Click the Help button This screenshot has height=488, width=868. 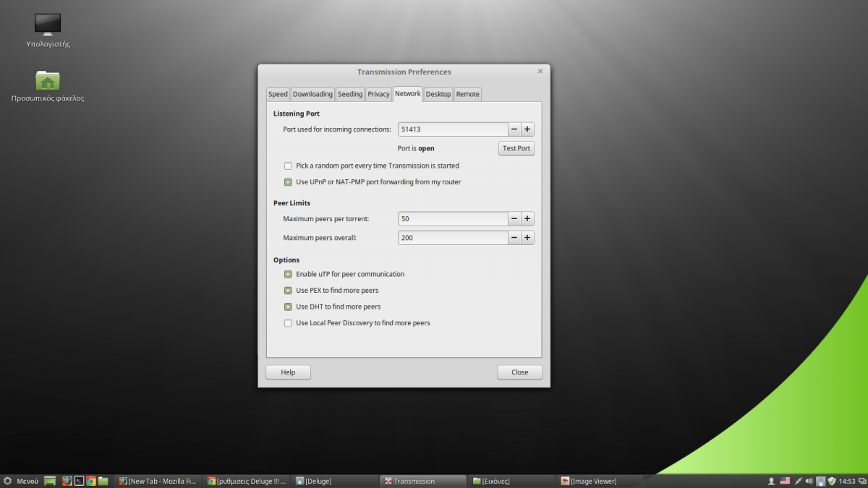click(288, 372)
